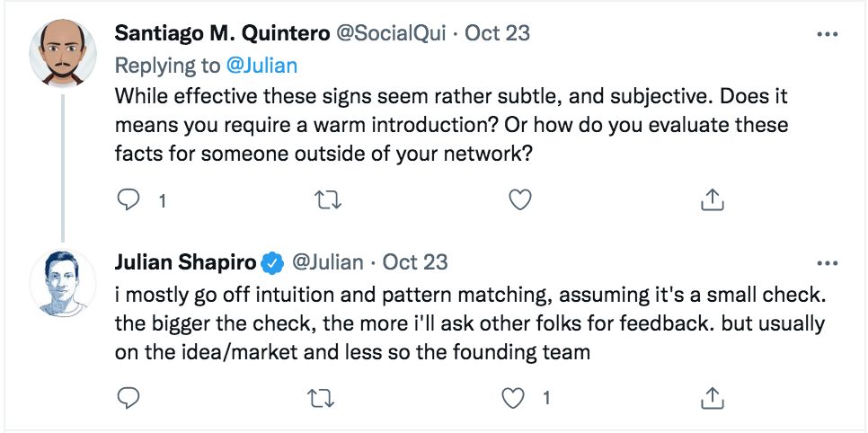Reply to Santiago's tweet via comment icon
The width and height of the screenshot is (868, 433).
[131, 201]
